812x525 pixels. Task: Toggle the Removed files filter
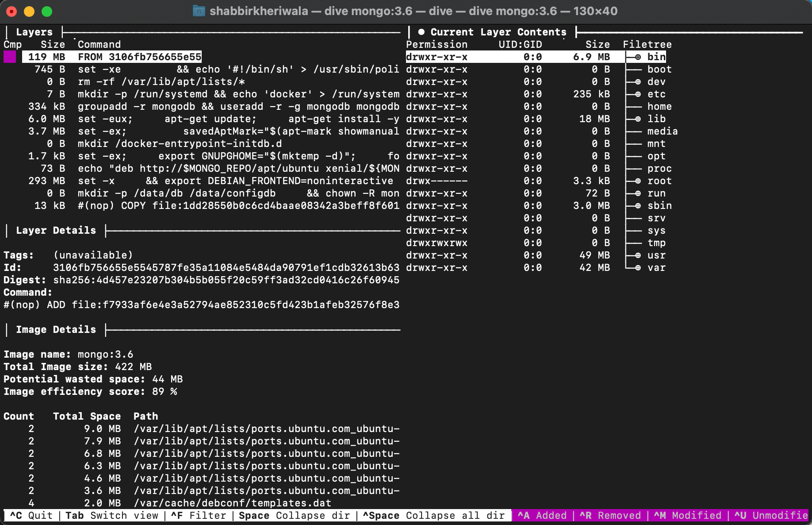tap(610, 516)
